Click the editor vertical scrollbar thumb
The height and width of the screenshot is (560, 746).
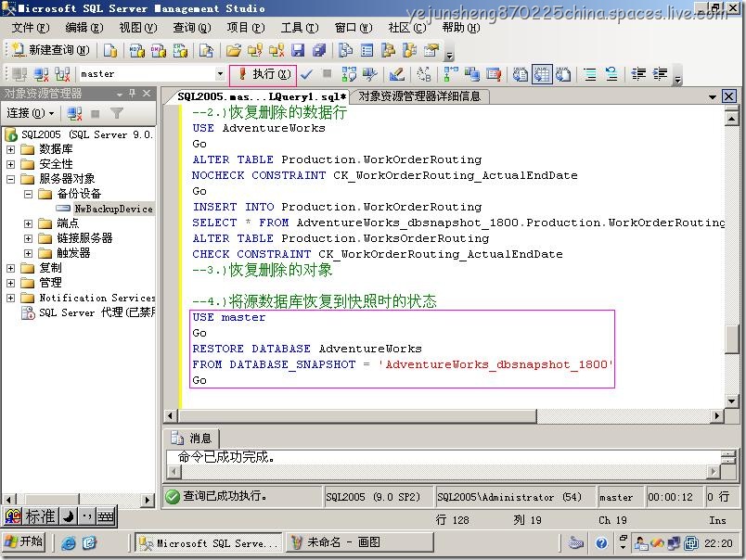tap(732, 339)
